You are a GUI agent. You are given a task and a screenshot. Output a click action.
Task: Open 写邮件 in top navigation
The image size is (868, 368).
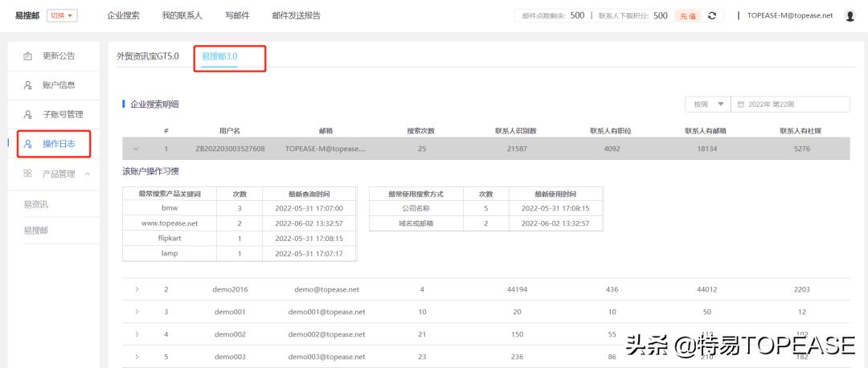pos(237,15)
